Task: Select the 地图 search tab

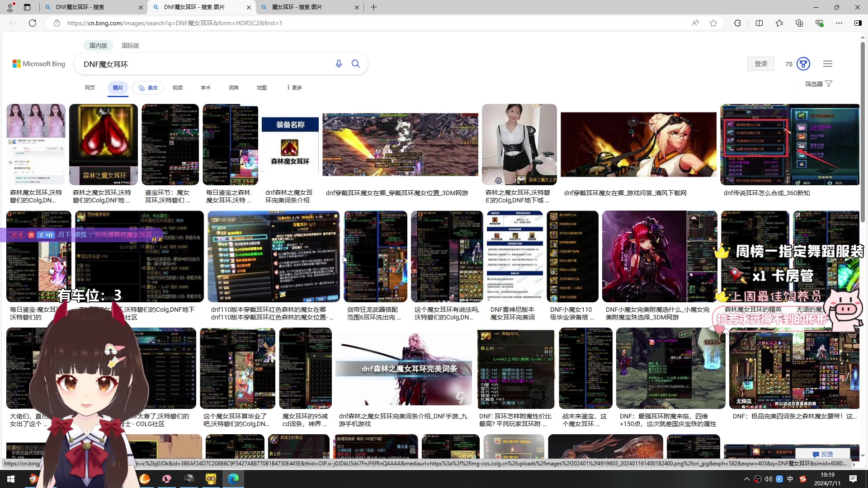Action: click(x=262, y=88)
